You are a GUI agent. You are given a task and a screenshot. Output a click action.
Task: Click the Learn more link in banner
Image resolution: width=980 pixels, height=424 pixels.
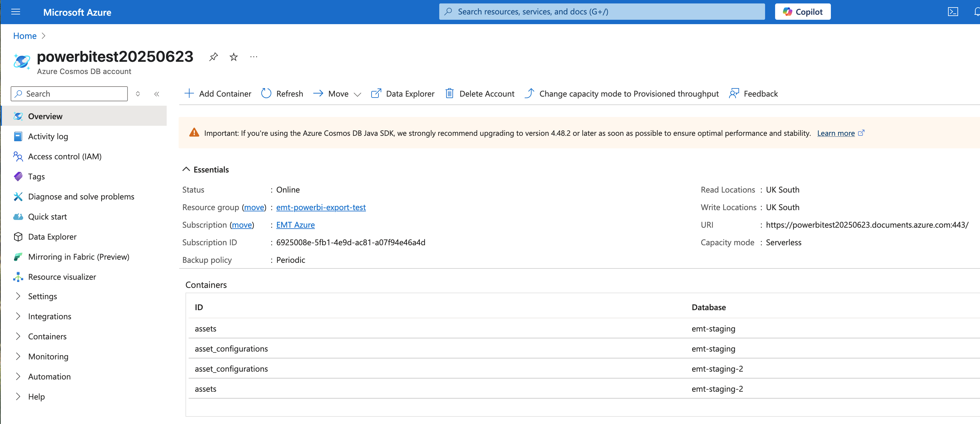pos(836,133)
